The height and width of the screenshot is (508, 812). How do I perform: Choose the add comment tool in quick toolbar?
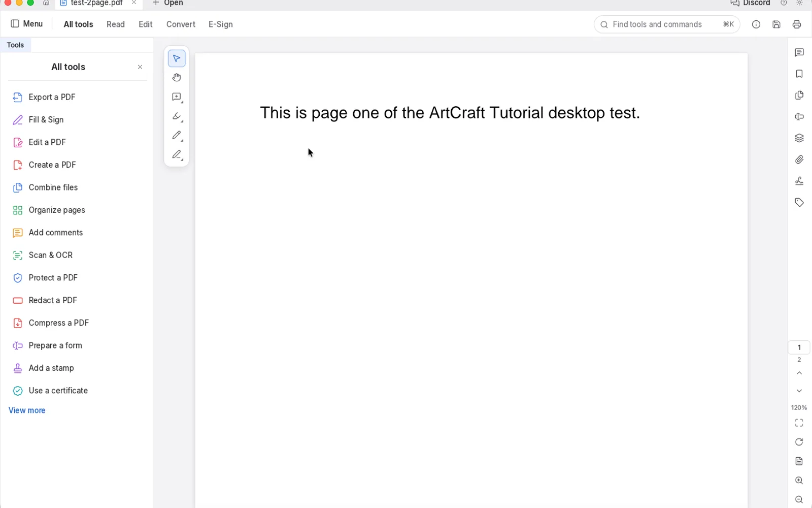click(x=176, y=97)
